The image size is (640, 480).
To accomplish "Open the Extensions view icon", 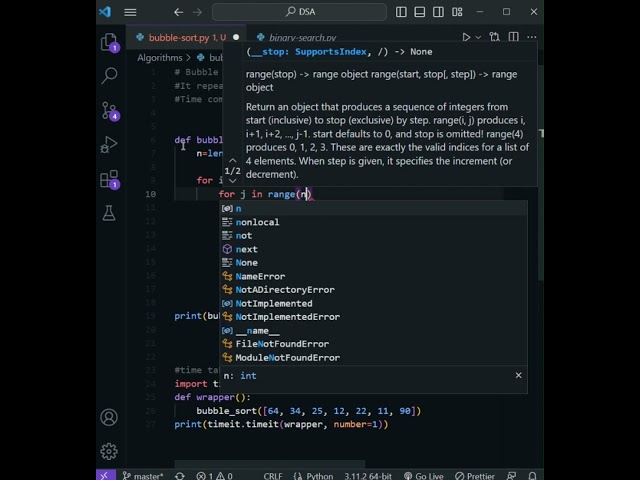I will tap(109, 179).
